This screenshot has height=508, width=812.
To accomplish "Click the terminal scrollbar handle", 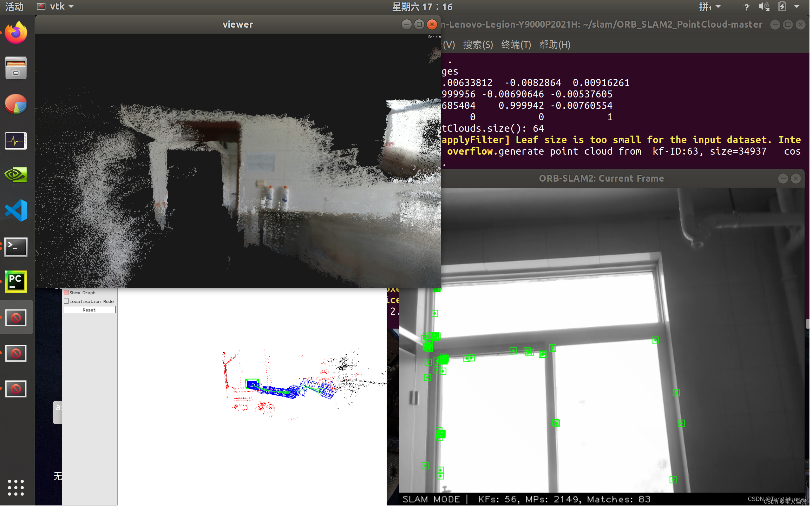I will click(x=808, y=324).
